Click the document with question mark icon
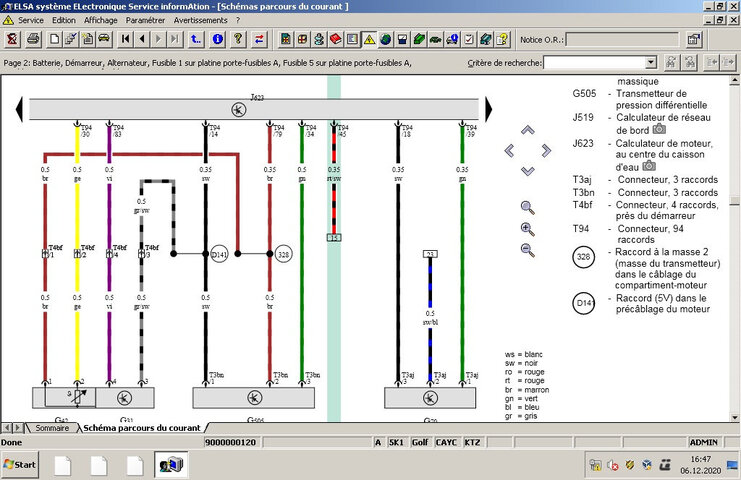 click(x=502, y=39)
